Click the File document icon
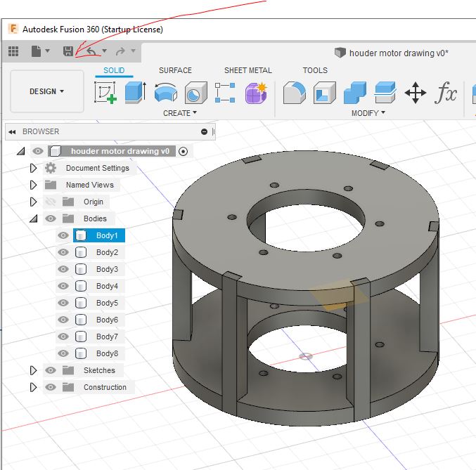This screenshot has width=476, height=470. pos(36,51)
